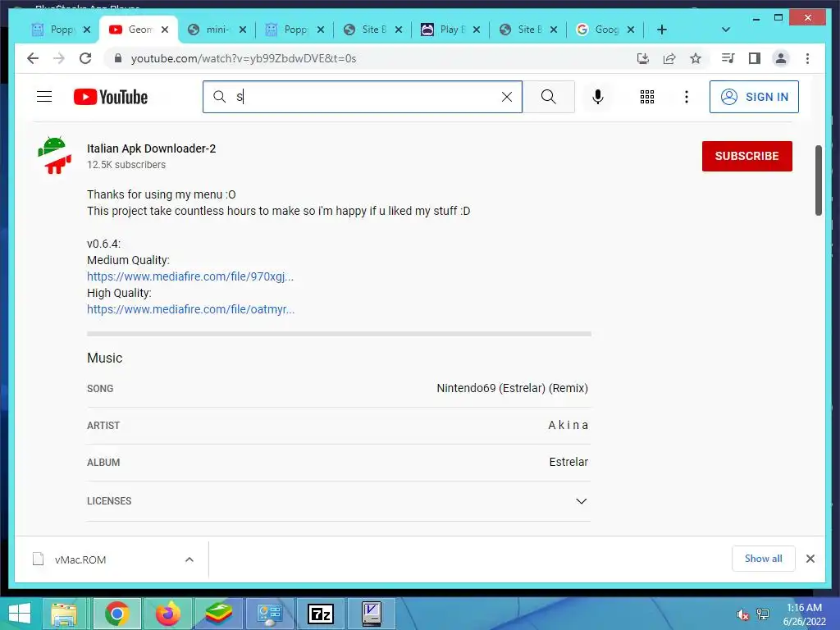Image resolution: width=840 pixels, height=630 pixels.
Task: Search with voice microphone button
Action: (x=598, y=97)
